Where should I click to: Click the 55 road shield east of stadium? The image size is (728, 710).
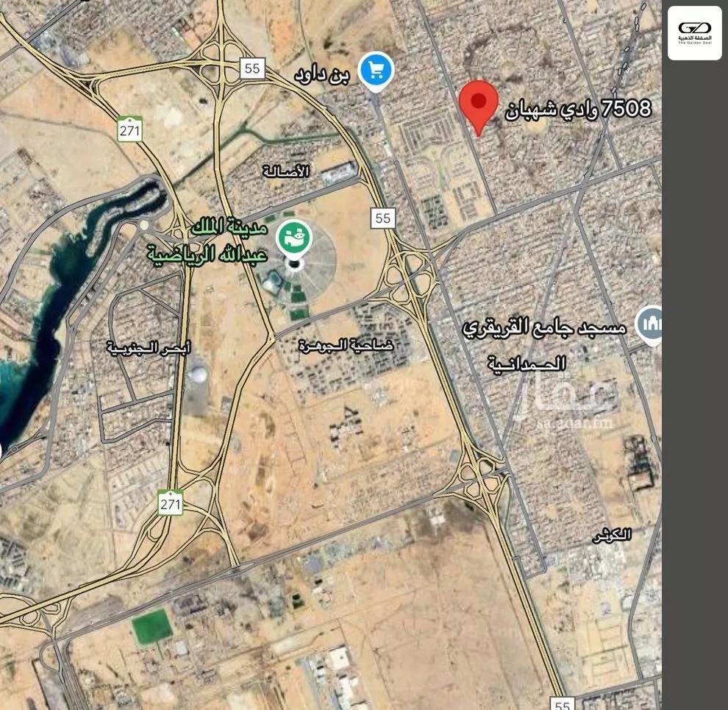pyautogui.click(x=383, y=218)
